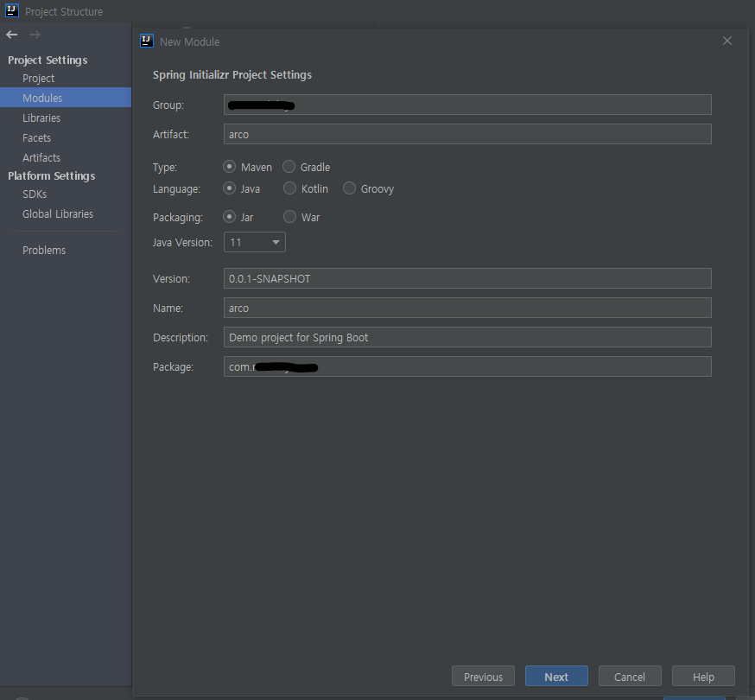Open the Java Version dropdown

pyautogui.click(x=255, y=242)
